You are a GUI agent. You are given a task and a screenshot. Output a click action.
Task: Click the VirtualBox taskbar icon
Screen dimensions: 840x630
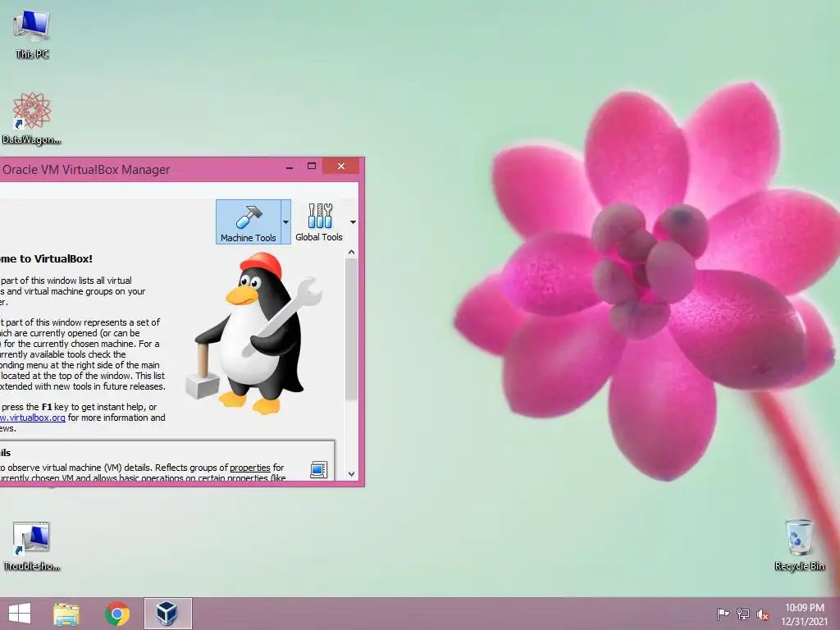(167, 614)
